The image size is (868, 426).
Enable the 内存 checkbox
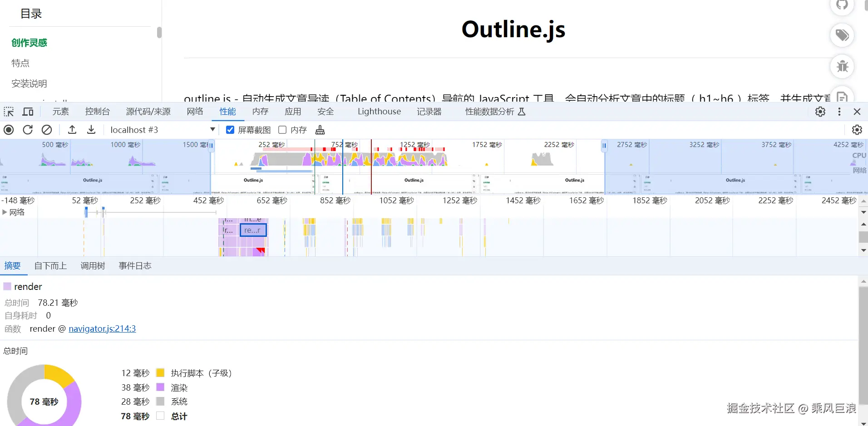tap(282, 130)
